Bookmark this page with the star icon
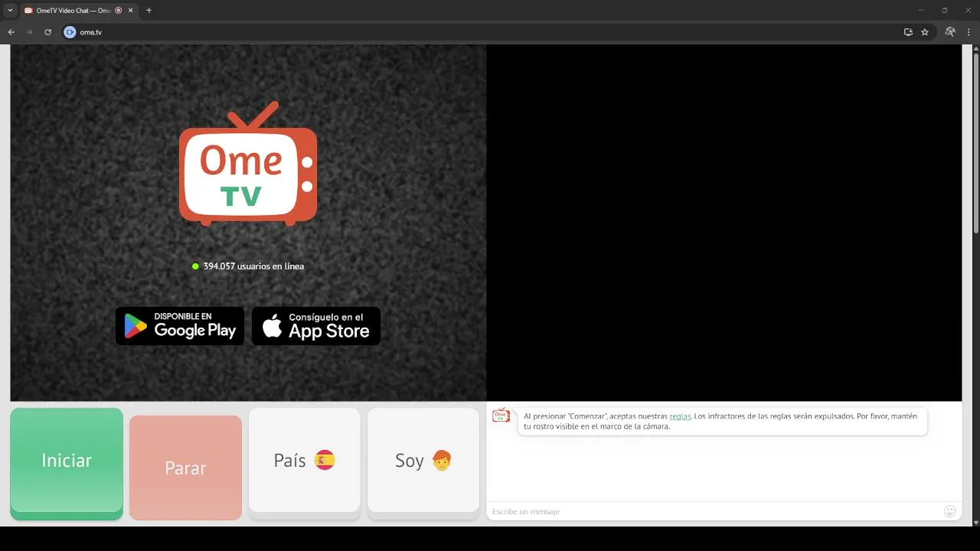 925,32
